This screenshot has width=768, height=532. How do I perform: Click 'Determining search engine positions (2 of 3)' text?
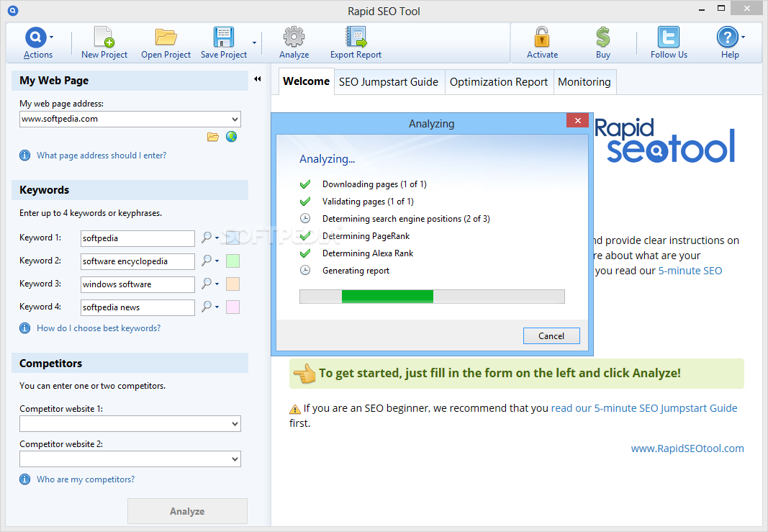(406, 219)
